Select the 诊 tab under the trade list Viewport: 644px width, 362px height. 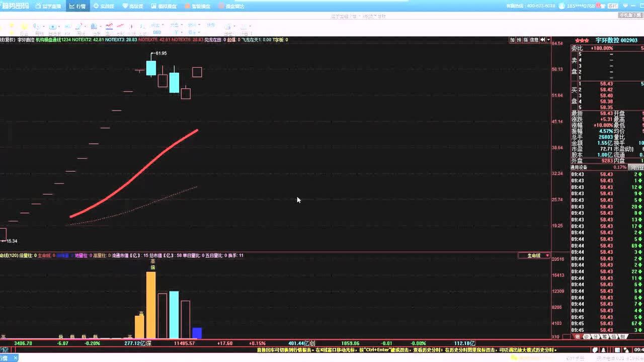(587, 336)
